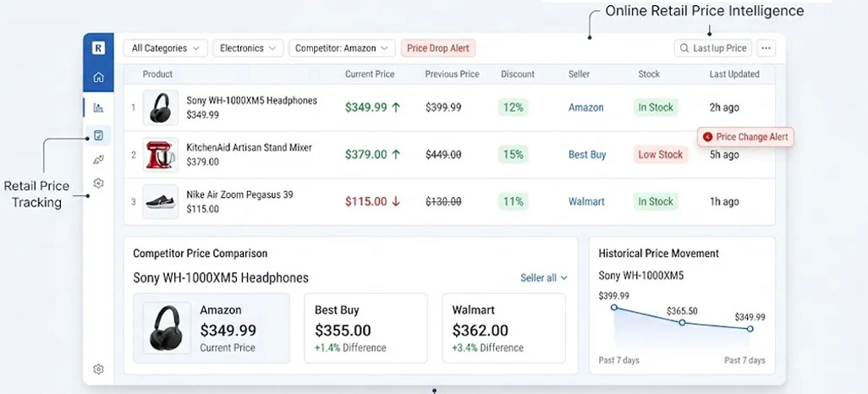Click +3.4% Difference under Walmart
Viewport: 868px width, 394px height.
click(487, 348)
